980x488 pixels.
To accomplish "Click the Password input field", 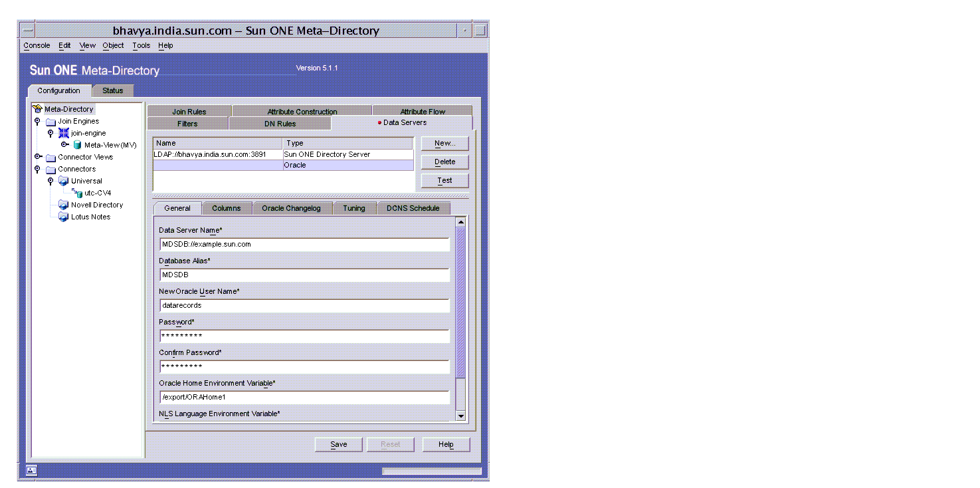I will tap(305, 336).
